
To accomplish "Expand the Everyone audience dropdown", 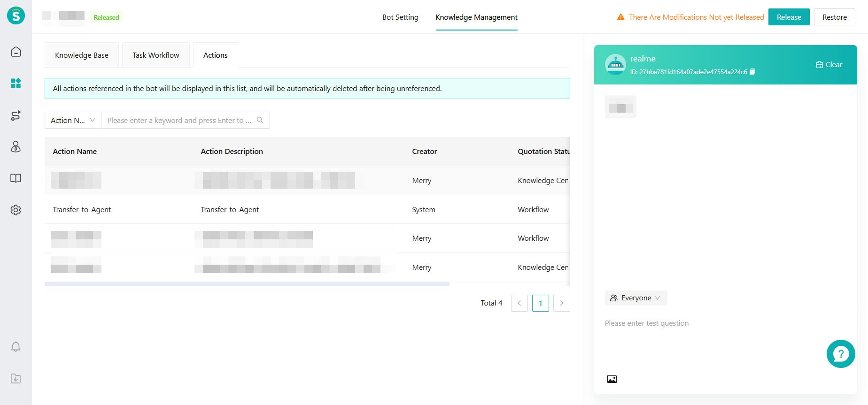I will pos(635,298).
